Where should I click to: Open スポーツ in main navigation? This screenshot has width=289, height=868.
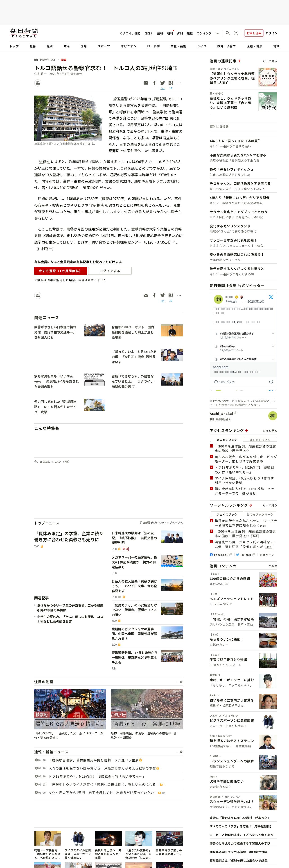[104, 46]
